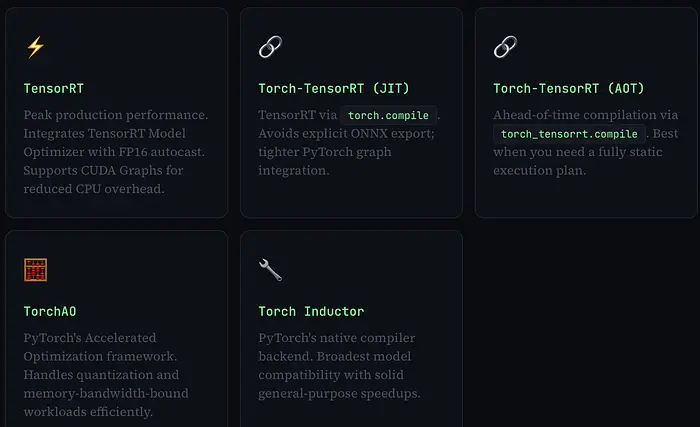The width and height of the screenshot is (700, 427).
Task: Click the 'PyTorch's Accelerated Optimization framework' text
Action: pos(90,347)
